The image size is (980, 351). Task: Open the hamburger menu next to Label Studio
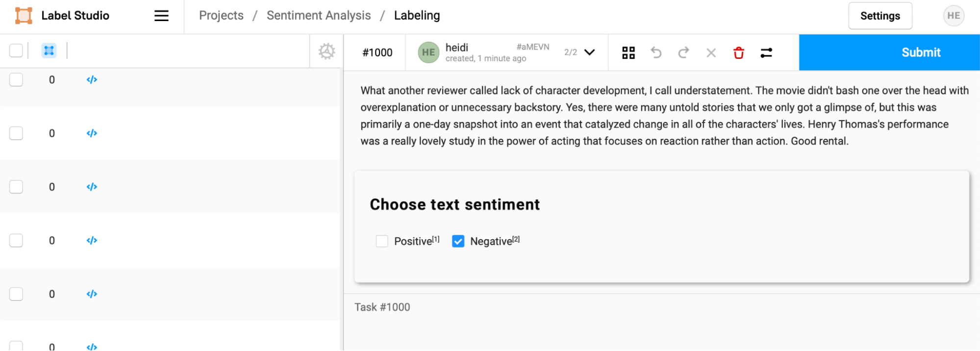(161, 16)
